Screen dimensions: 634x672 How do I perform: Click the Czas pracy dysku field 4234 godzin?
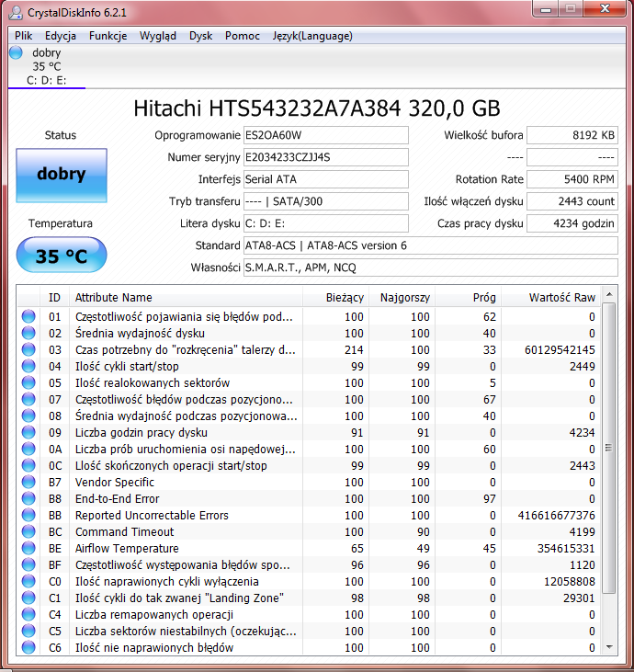pos(572,223)
